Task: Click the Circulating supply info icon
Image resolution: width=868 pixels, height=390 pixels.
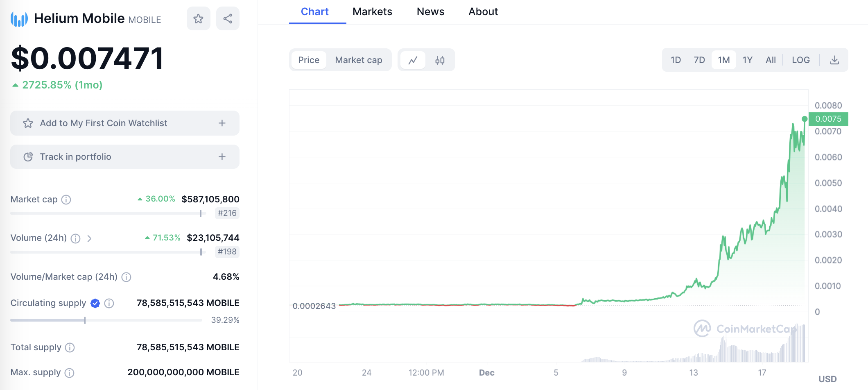Action: pos(109,303)
